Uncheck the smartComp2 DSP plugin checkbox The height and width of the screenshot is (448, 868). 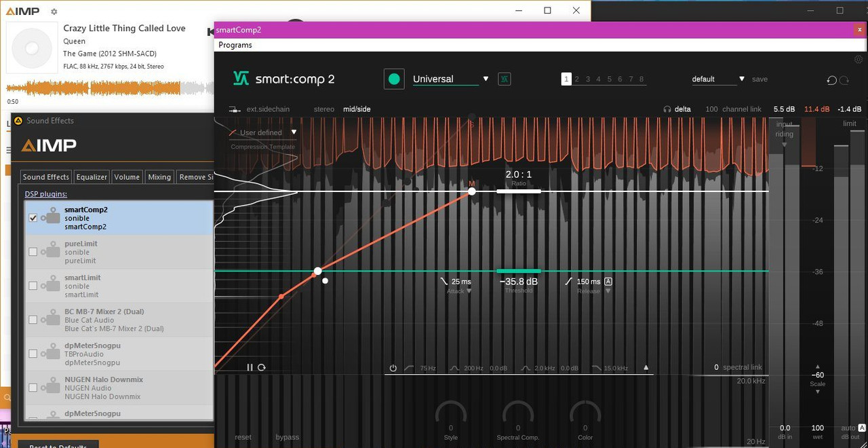(x=33, y=218)
